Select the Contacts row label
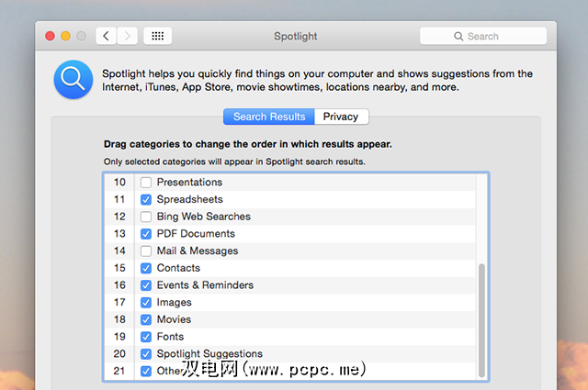 pyautogui.click(x=178, y=268)
